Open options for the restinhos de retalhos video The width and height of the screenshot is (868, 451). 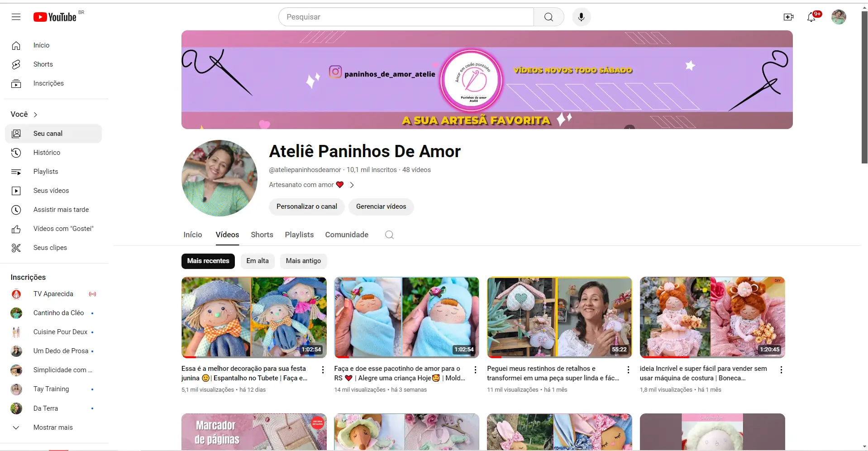tap(628, 370)
